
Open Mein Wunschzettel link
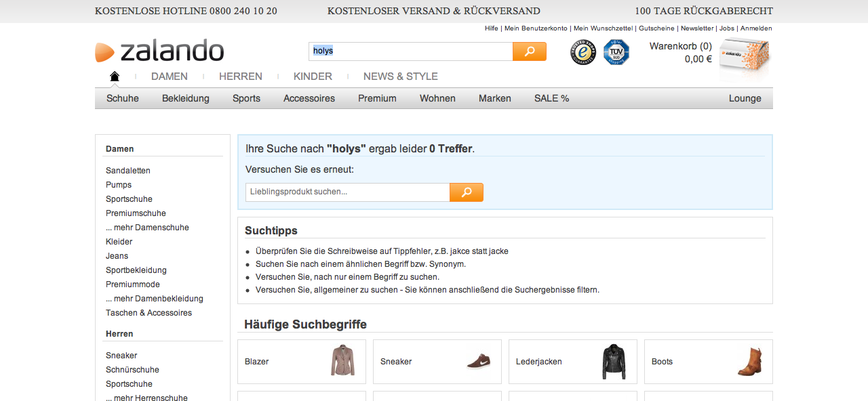click(x=603, y=28)
